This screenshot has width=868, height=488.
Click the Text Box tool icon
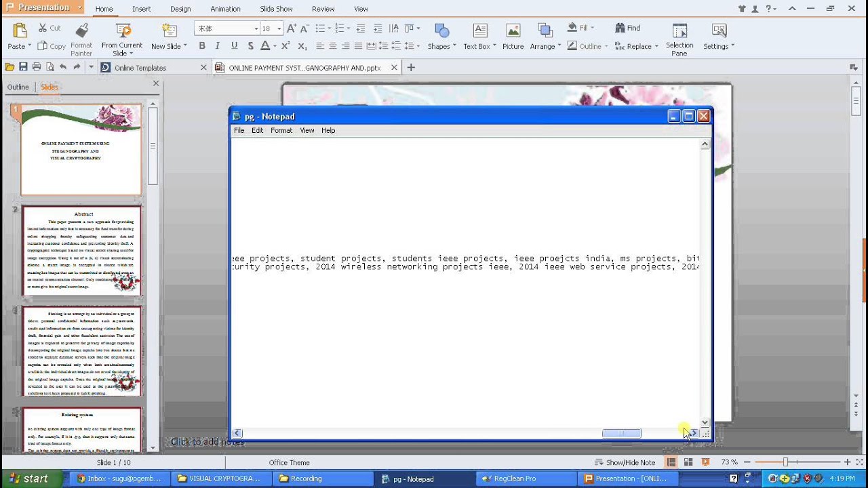tap(480, 31)
